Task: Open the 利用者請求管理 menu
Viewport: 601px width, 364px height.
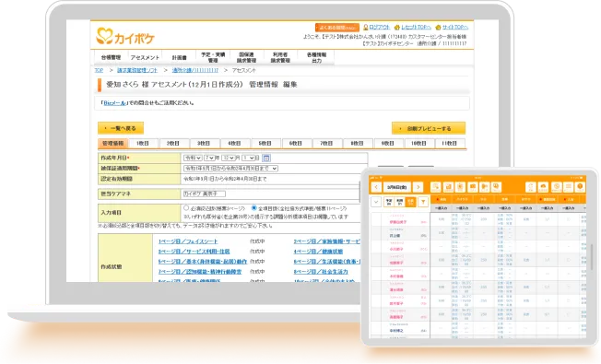Action: pos(280,57)
